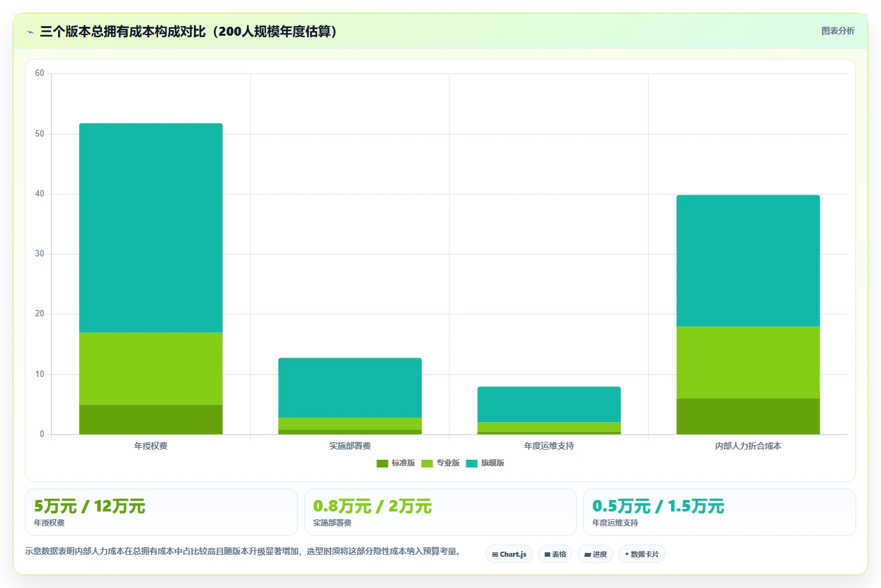Click the 图表分析 label in header
This screenshot has width=881, height=588.
tap(838, 31)
